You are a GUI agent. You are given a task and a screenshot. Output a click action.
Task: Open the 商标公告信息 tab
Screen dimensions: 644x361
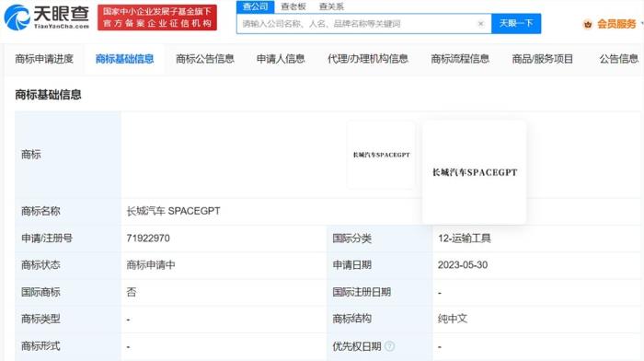coord(205,59)
